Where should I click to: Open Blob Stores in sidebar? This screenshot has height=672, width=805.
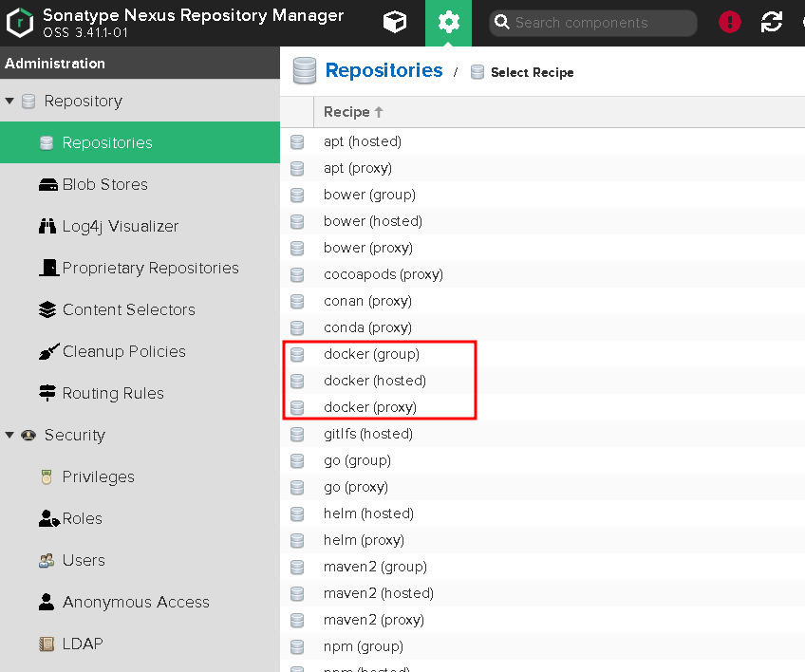(x=140, y=184)
